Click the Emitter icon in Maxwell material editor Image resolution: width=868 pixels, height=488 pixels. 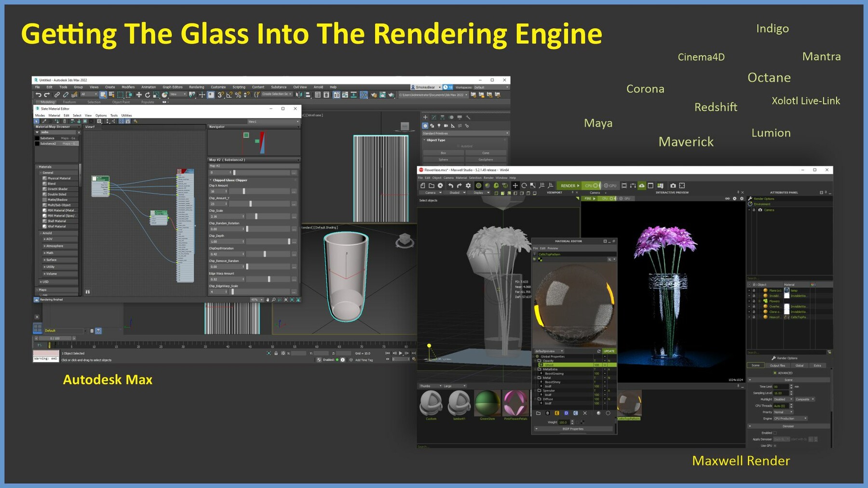(x=557, y=413)
